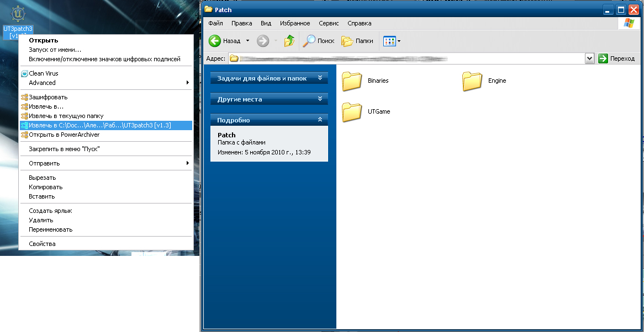Select the UT3patch3 desktop archive icon

coord(18,12)
